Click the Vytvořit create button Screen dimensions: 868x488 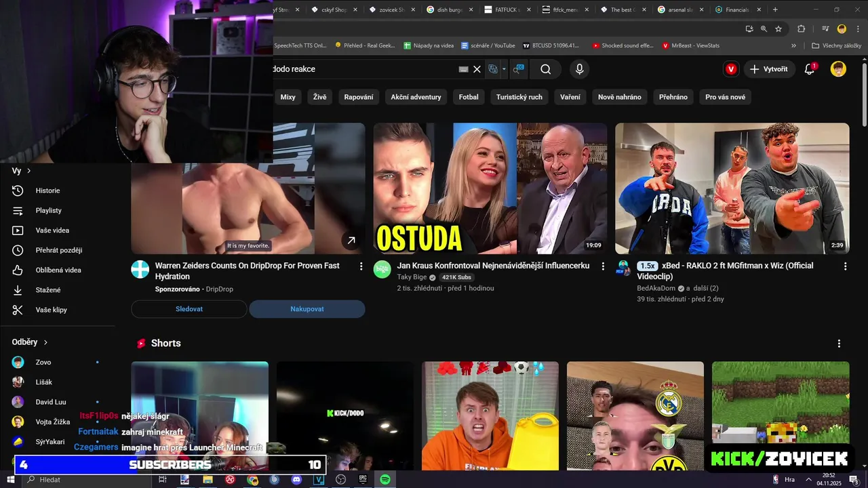(x=768, y=69)
